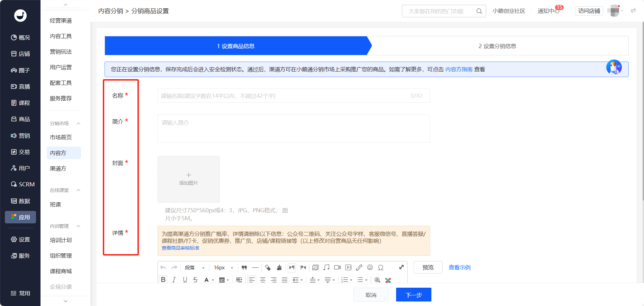The width and height of the screenshot is (644, 306).
Task: Apply strikethrough formatting
Action: point(196,280)
